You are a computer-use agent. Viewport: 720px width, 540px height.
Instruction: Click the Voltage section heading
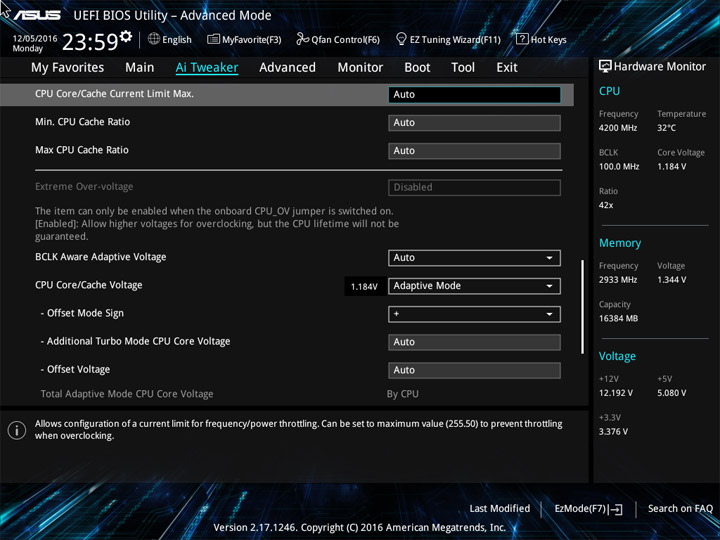pyautogui.click(x=617, y=356)
